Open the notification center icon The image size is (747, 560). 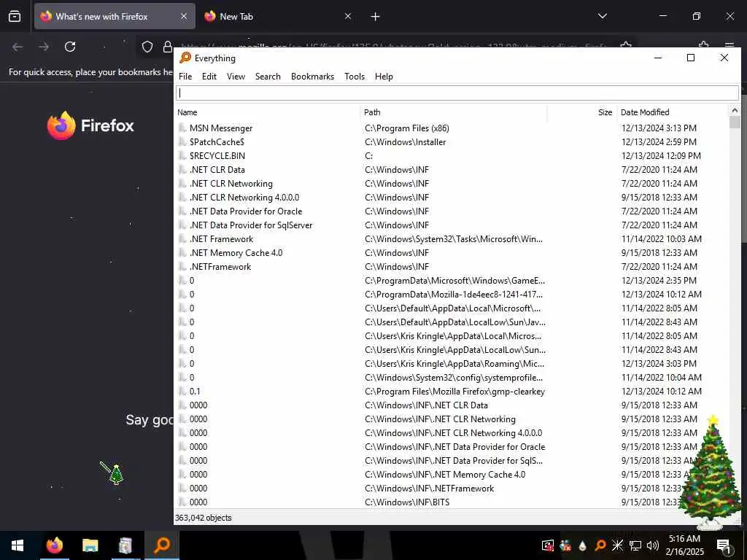tap(724, 547)
